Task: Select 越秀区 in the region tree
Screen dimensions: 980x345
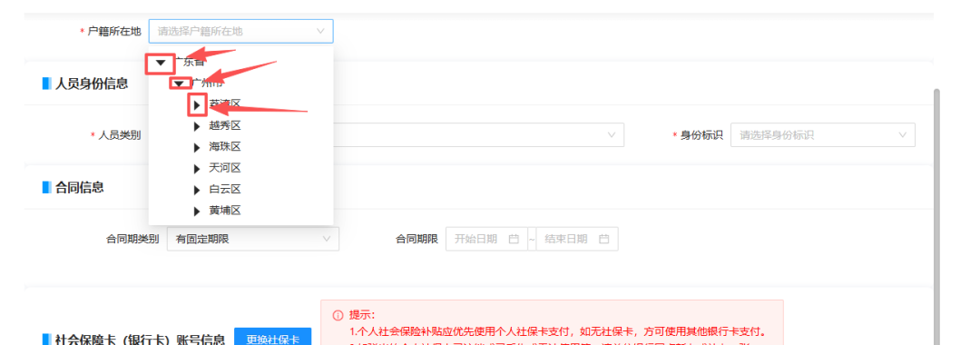Action: [225, 126]
